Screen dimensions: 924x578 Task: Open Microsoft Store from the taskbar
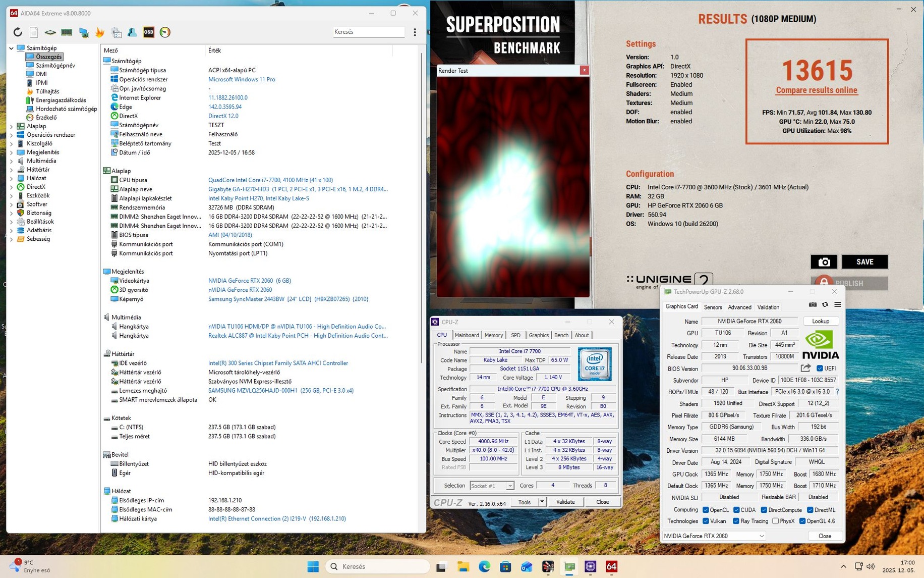[505, 566]
